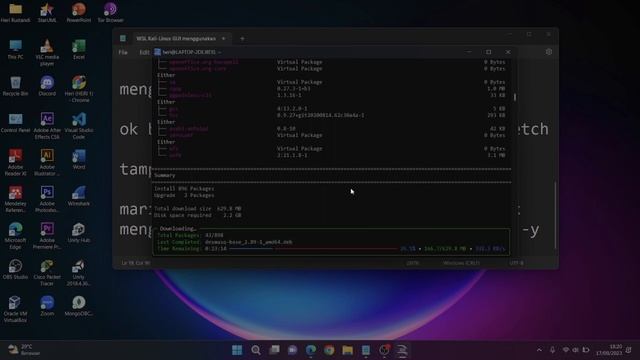Screen dimensions: 640x360
Task: Open Wireshark desktop shortcut
Action: (79, 196)
